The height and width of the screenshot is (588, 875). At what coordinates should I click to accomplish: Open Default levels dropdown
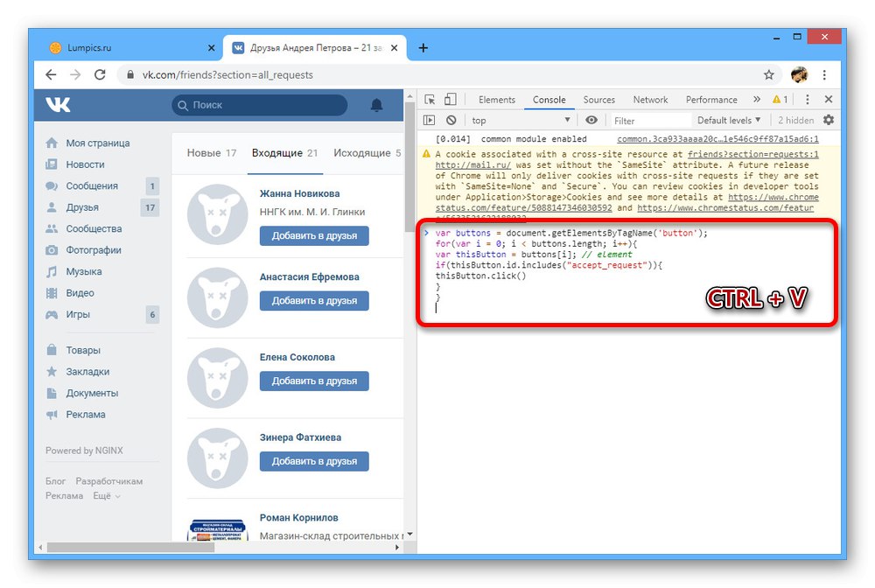pyautogui.click(x=729, y=120)
